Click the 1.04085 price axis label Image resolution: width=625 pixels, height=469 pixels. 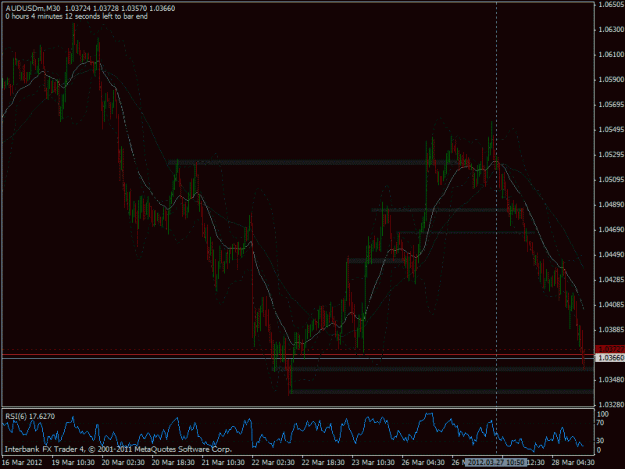(611, 305)
